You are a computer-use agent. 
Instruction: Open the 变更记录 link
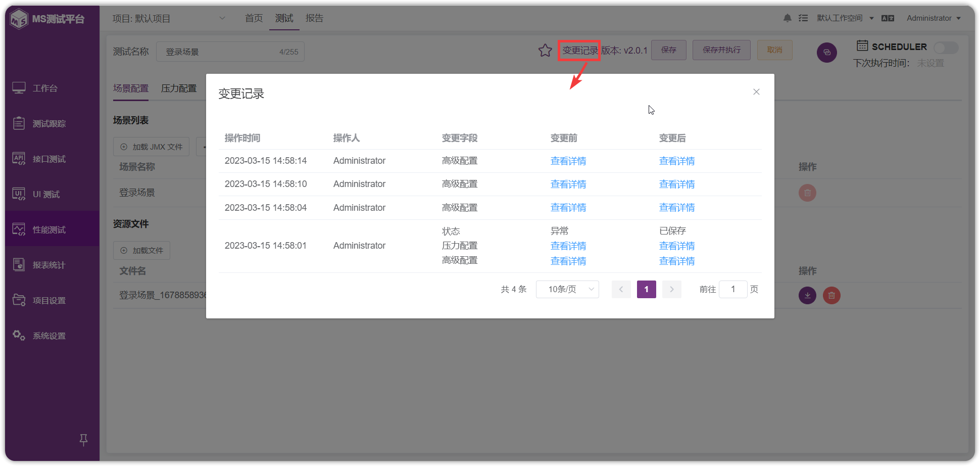coord(580,51)
